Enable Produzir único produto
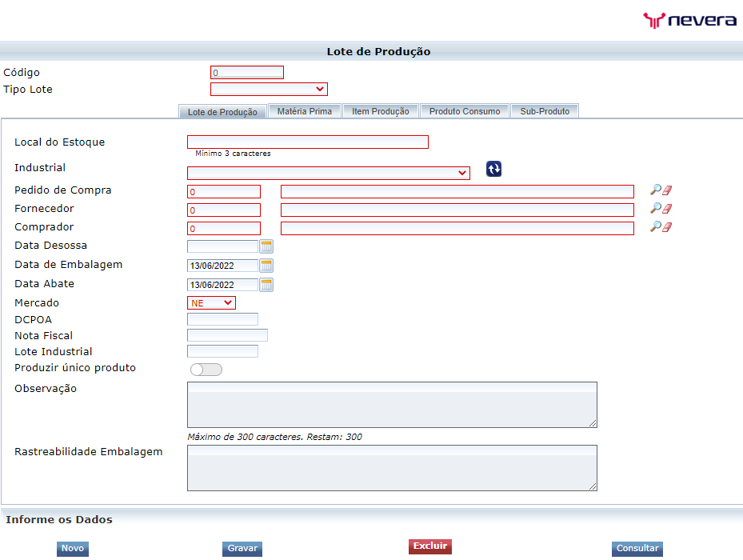743x560 pixels. (x=206, y=369)
